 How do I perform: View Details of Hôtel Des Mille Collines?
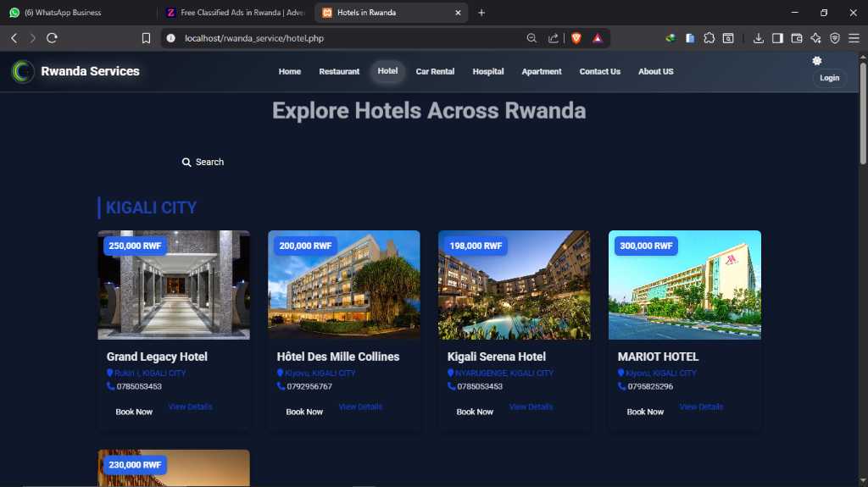(361, 407)
